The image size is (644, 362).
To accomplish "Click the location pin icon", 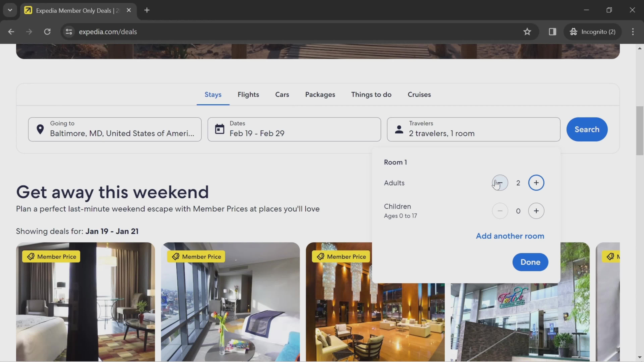I will [x=40, y=129].
